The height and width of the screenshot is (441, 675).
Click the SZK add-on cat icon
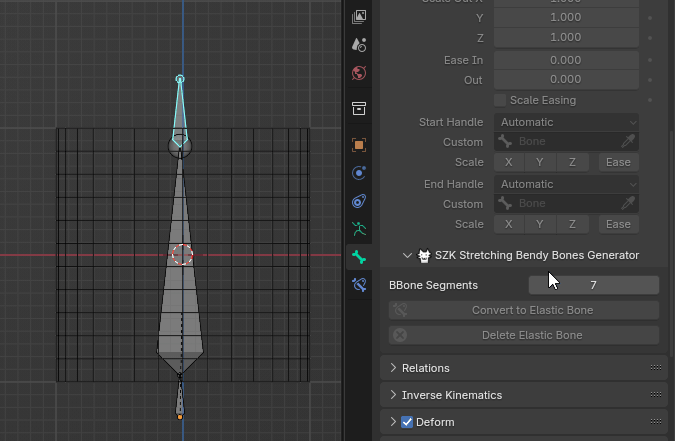pyautogui.click(x=424, y=256)
